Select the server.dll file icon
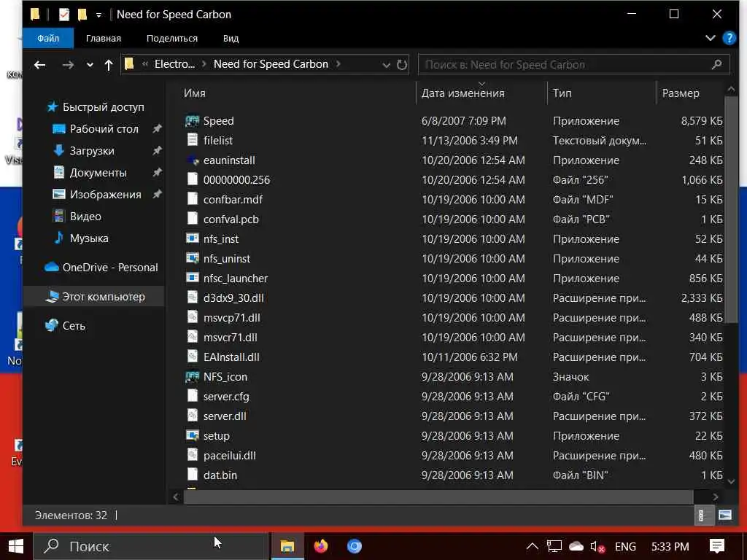Image resolution: width=747 pixels, height=560 pixels. pos(192,416)
